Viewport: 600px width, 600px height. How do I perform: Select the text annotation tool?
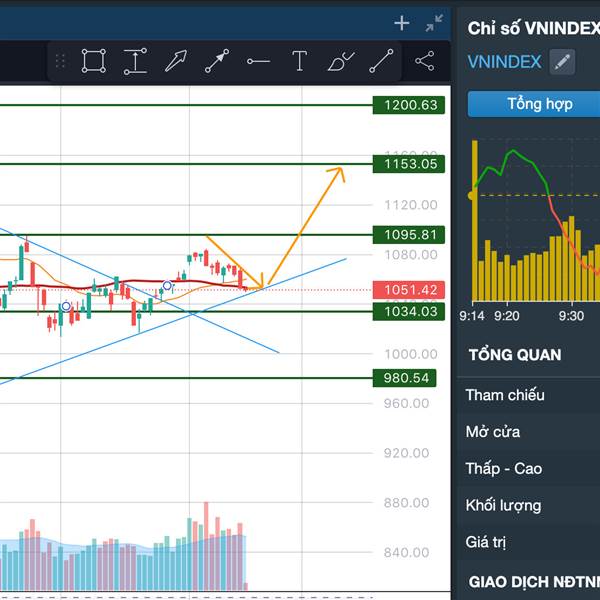299,61
